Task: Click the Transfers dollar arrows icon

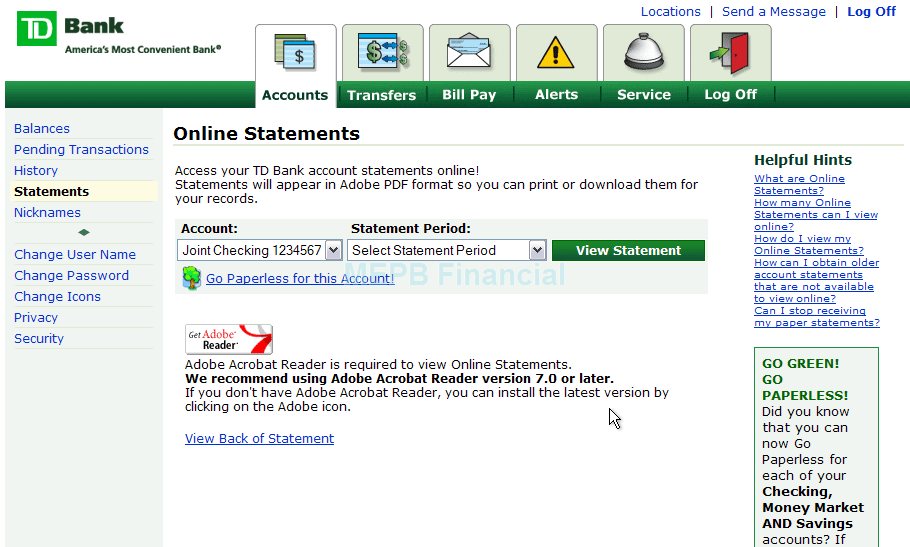Action: [382, 52]
